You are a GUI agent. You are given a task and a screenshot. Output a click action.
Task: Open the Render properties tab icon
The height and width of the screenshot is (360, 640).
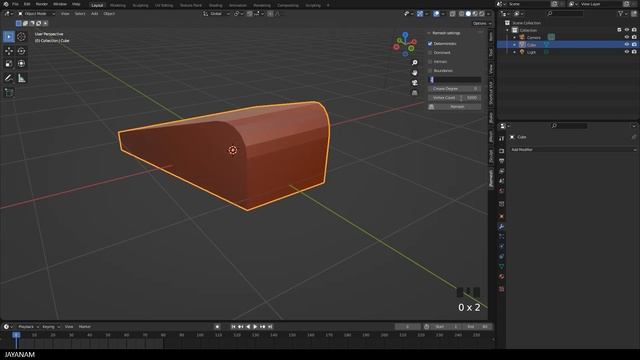501,151
